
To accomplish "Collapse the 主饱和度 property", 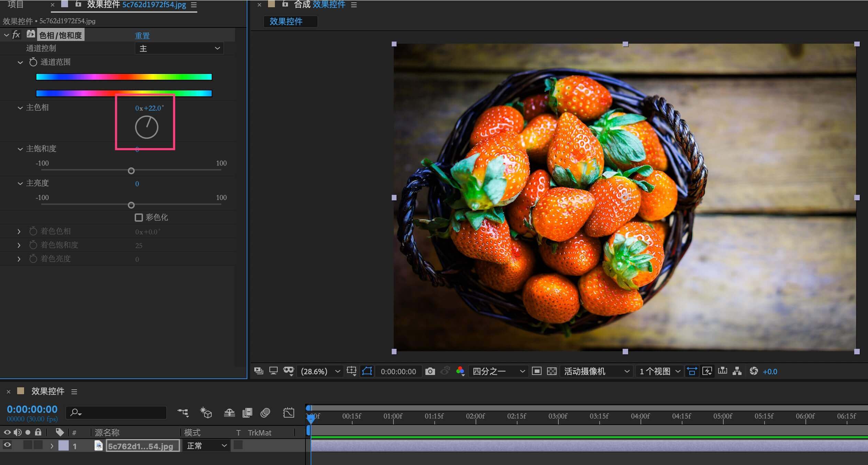I will click(20, 149).
